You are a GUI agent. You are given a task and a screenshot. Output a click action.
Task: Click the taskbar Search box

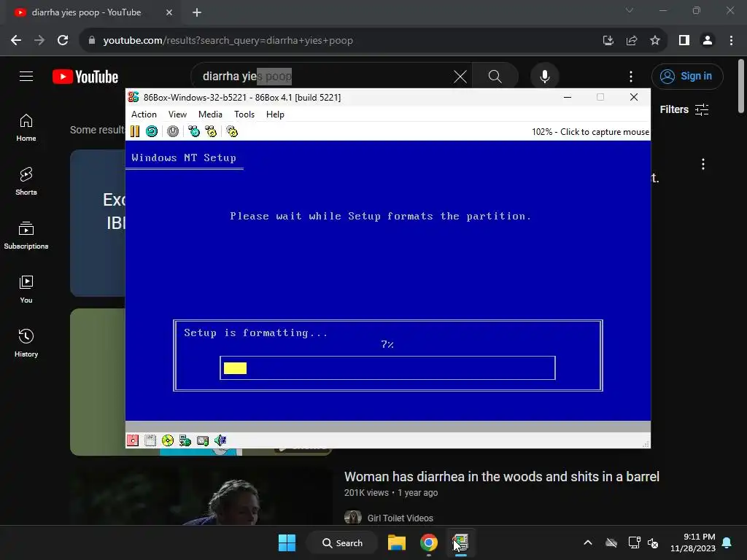[x=342, y=542]
